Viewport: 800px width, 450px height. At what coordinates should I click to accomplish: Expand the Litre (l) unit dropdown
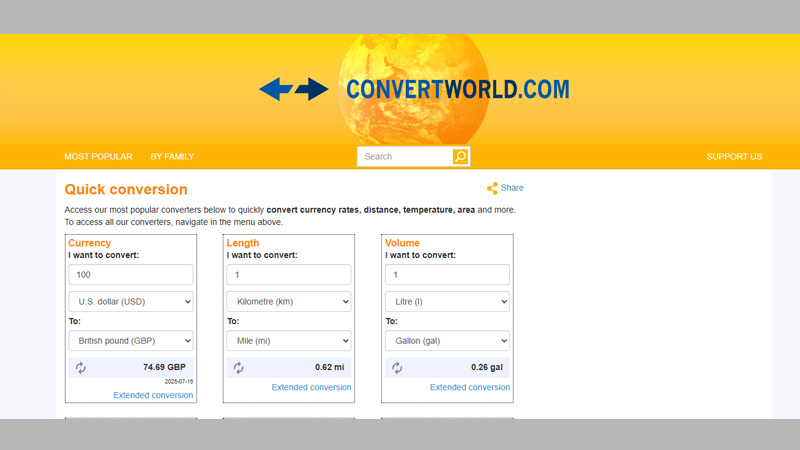pyautogui.click(x=447, y=301)
